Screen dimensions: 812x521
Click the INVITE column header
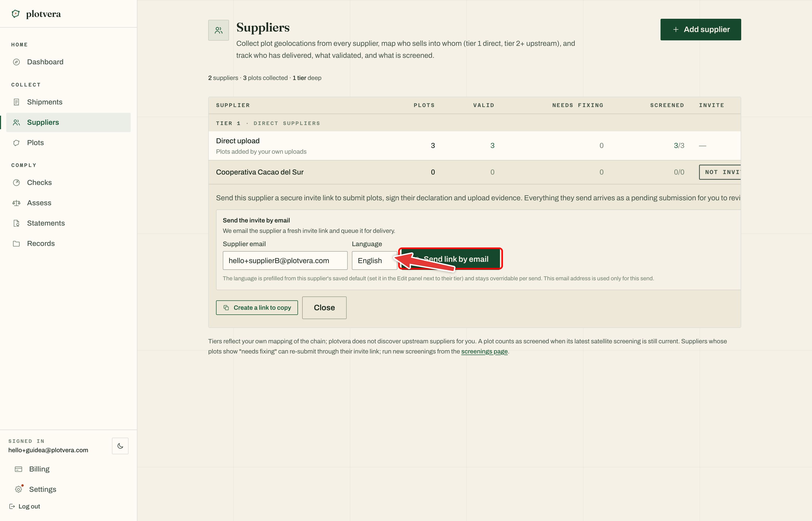tap(711, 105)
